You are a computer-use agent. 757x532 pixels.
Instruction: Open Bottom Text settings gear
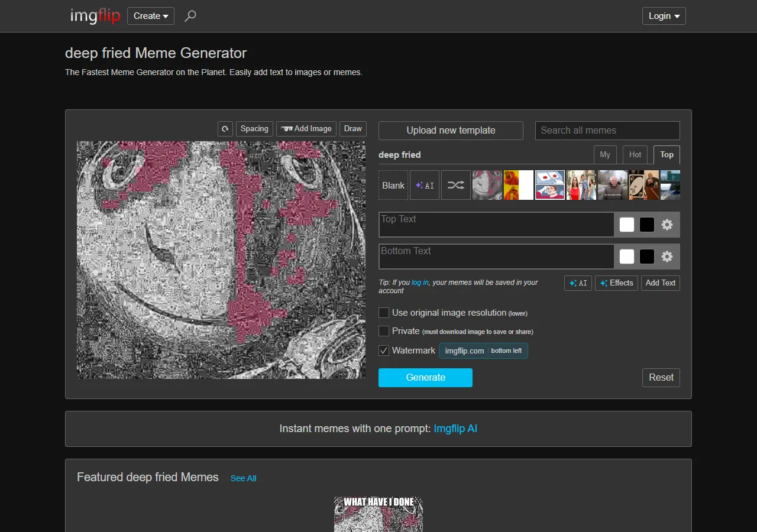[667, 257]
